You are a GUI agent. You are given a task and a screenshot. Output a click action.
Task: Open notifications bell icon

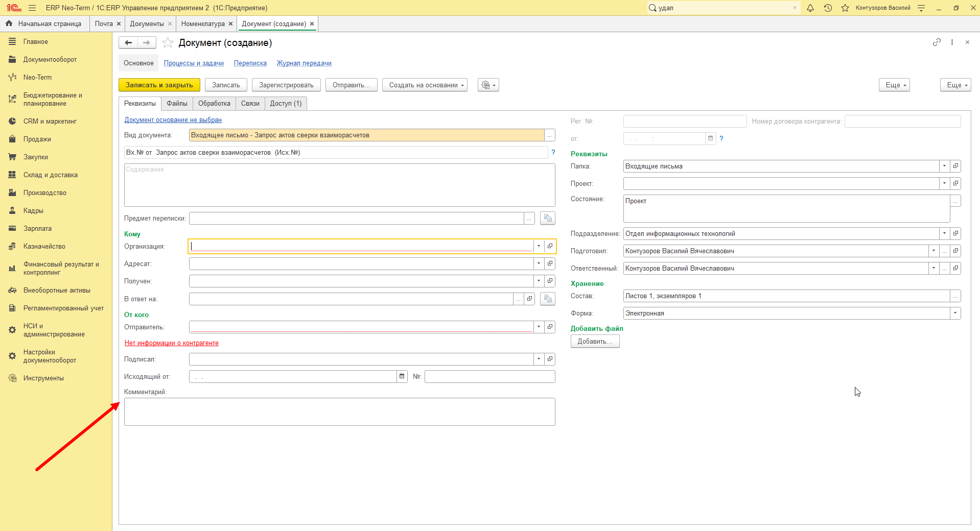(x=810, y=8)
